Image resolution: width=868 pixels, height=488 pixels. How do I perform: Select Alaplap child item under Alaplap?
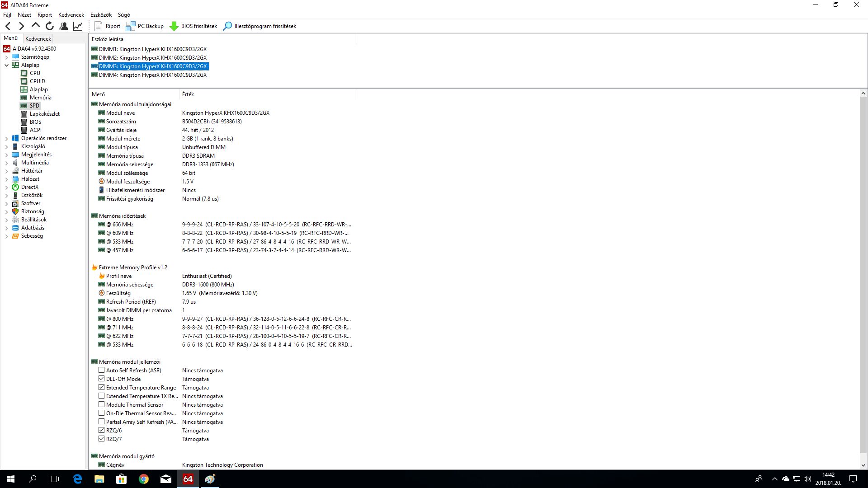coord(39,89)
